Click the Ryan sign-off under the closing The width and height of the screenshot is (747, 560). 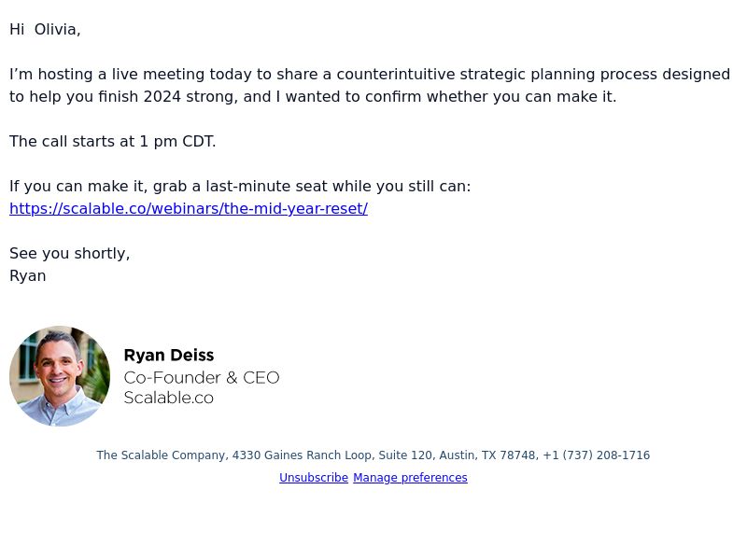point(28,276)
